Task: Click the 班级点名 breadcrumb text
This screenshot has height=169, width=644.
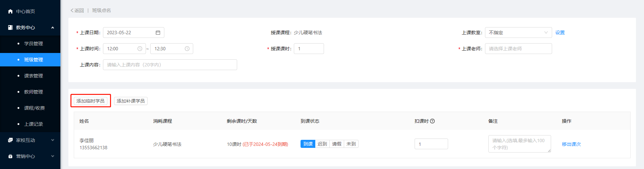Action: coord(102,10)
